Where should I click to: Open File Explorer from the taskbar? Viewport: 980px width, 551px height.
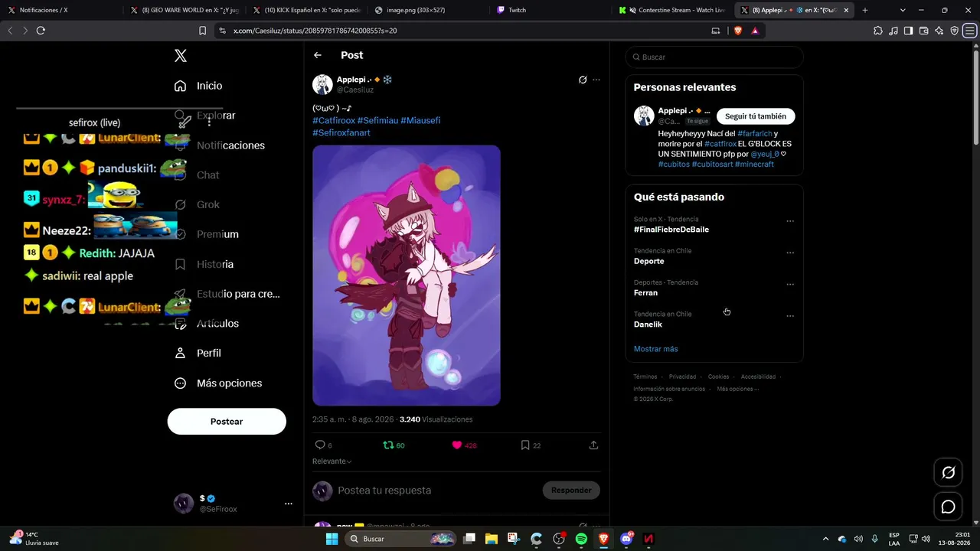[491, 539]
